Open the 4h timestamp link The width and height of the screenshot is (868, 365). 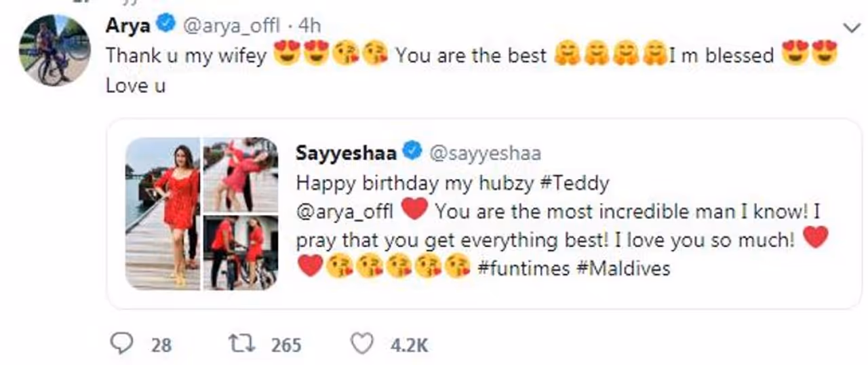309,26
